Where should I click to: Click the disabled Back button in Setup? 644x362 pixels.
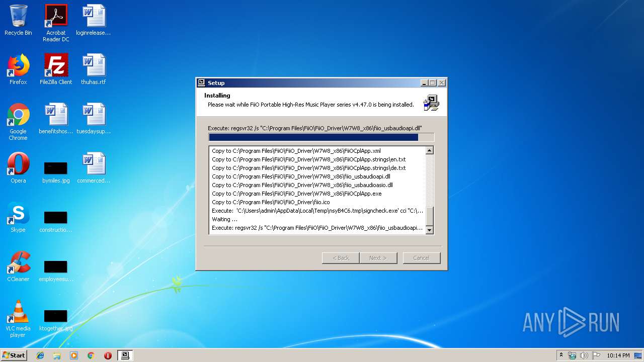(x=341, y=258)
